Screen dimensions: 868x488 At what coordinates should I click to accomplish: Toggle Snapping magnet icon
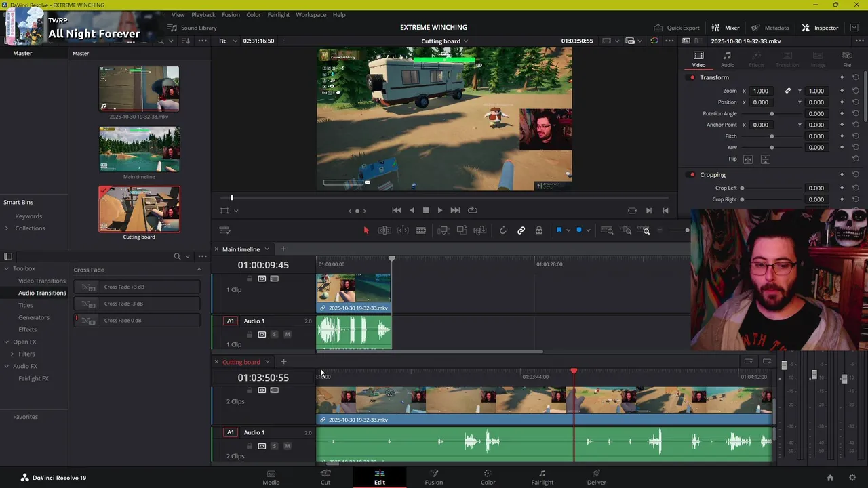click(x=503, y=230)
